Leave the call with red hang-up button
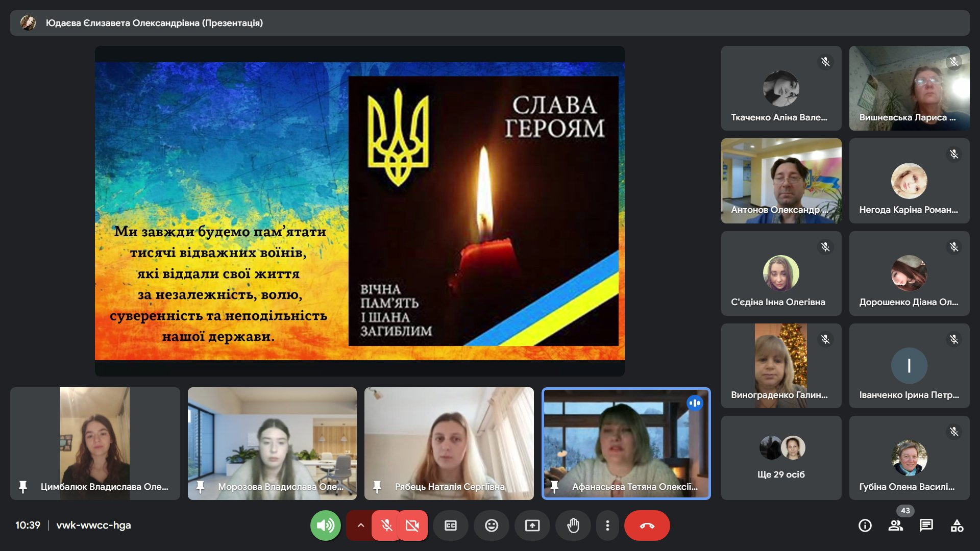 pyautogui.click(x=647, y=525)
